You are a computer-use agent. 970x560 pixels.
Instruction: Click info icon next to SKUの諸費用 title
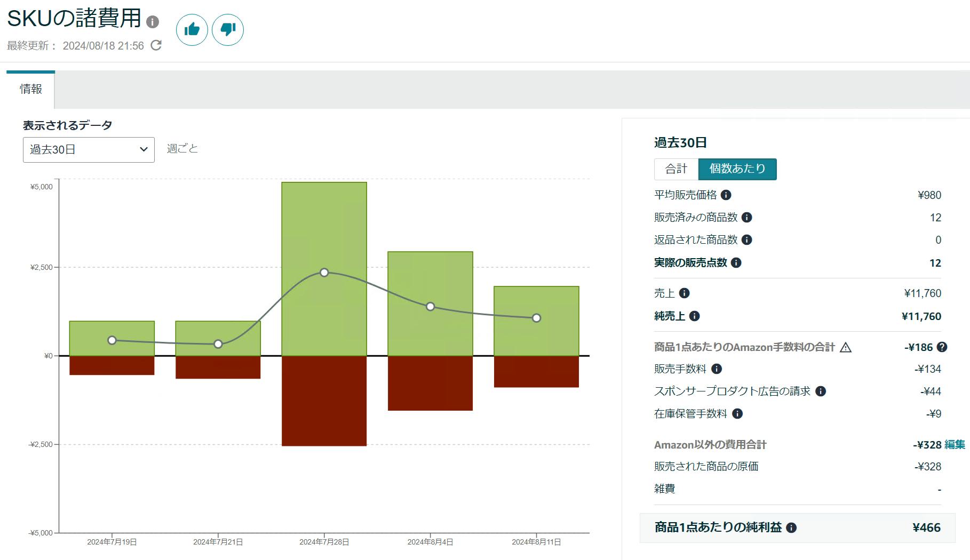click(153, 22)
